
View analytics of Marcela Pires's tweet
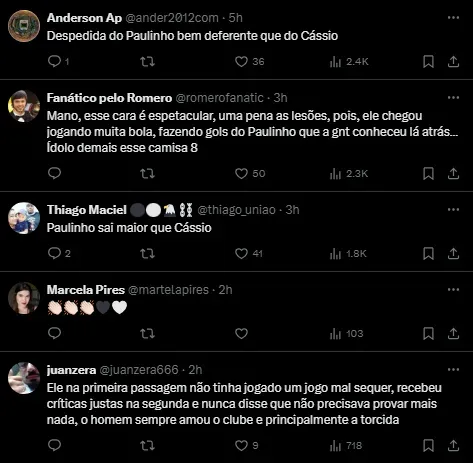(346, 334)
